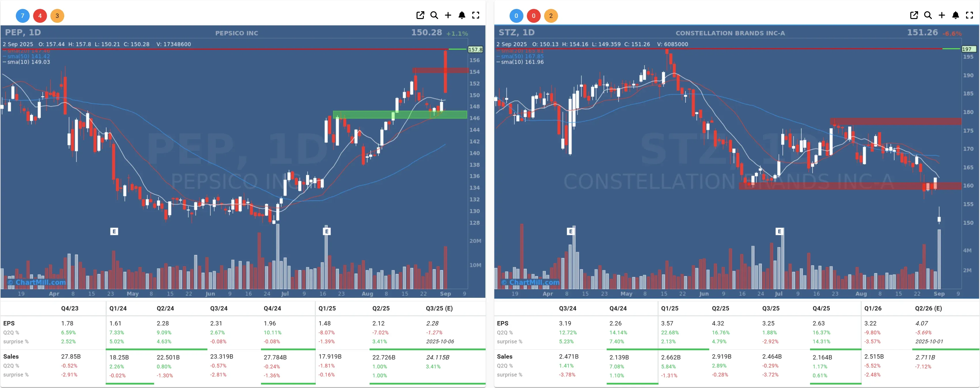Click PEP EPS value 1.78 for Q4/23
Image resolution: width=980 pixels, height=388 pixels.
click(67, 323)
